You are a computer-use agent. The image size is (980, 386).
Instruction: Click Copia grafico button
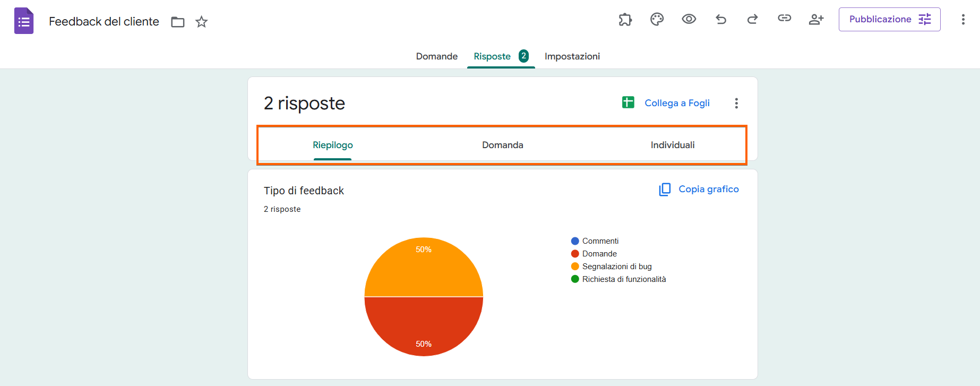click(x=699, y=189)
